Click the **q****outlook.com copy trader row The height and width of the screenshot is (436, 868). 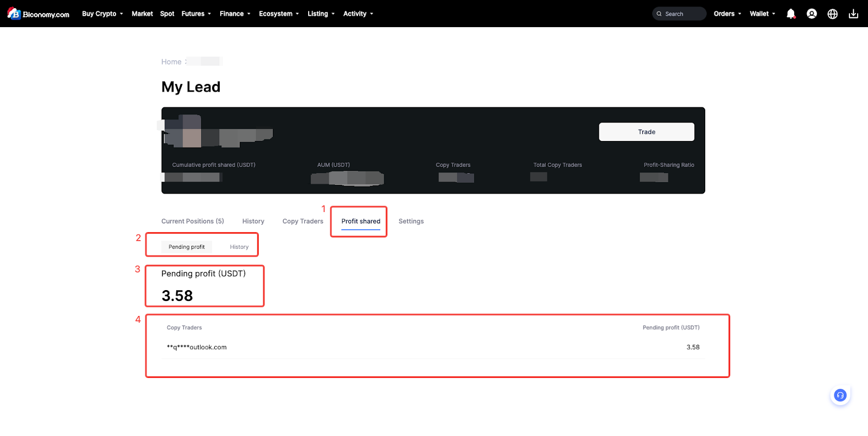[x=433, y=347]
